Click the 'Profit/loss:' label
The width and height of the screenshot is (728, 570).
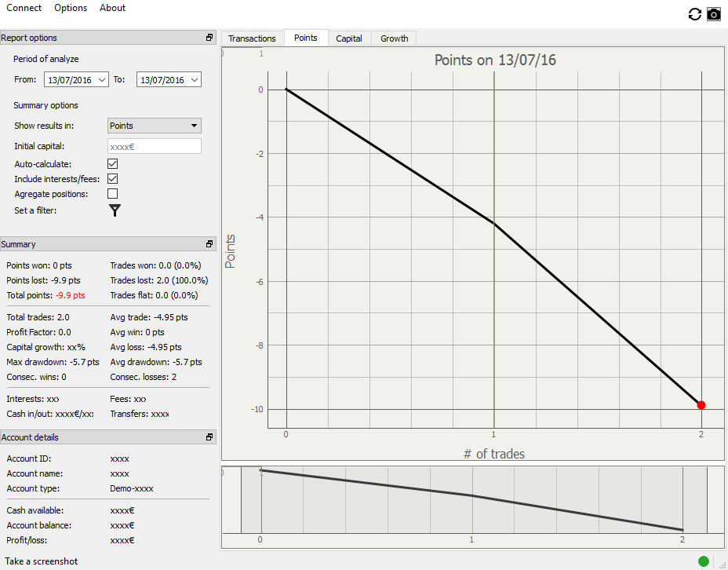pyautogui.click(x=27, y=540)
